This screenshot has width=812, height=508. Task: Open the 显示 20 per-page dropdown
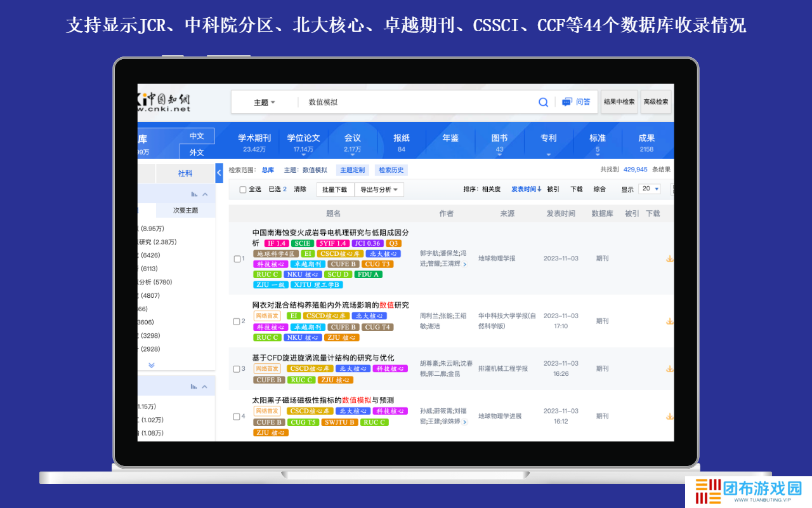650,189
